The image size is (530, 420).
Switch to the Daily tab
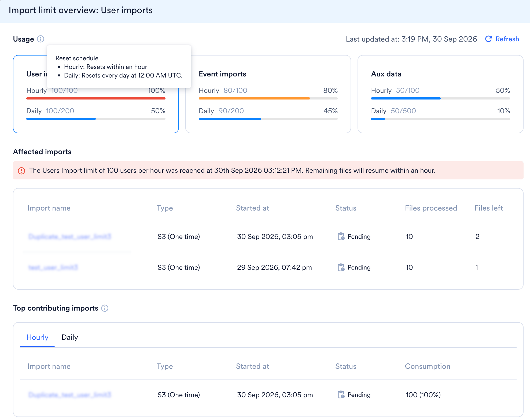(x=70, y=337)
